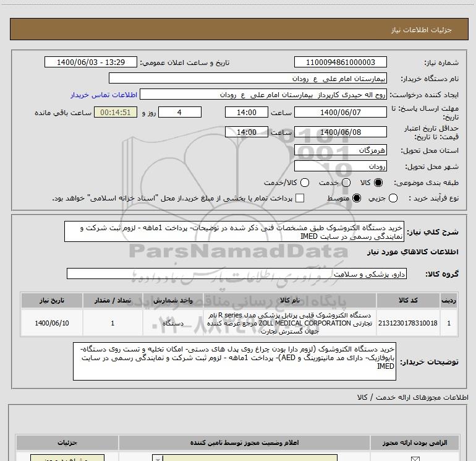Click the delivery city field رودان
The image size is (476, 461).
pos(340,166)
